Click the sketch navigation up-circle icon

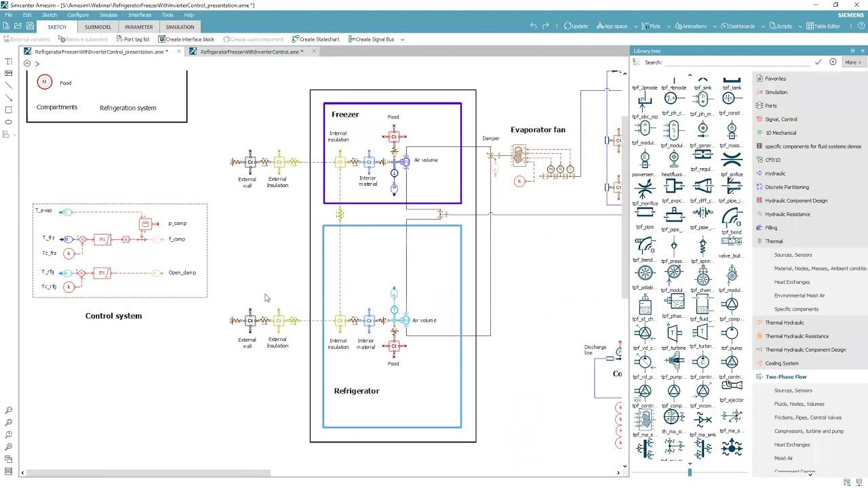pyautogui.click(x=27, y=64)
